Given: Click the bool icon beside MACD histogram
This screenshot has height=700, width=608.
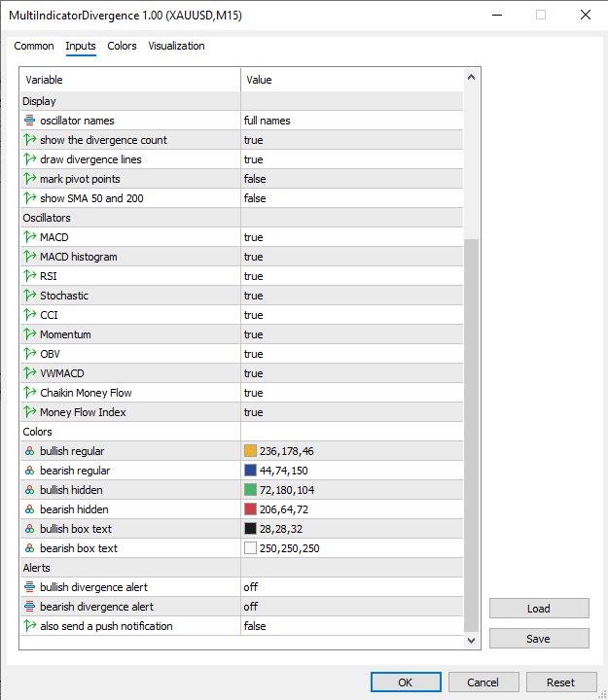Looking at the screenshot, I should tap(29, 257).
